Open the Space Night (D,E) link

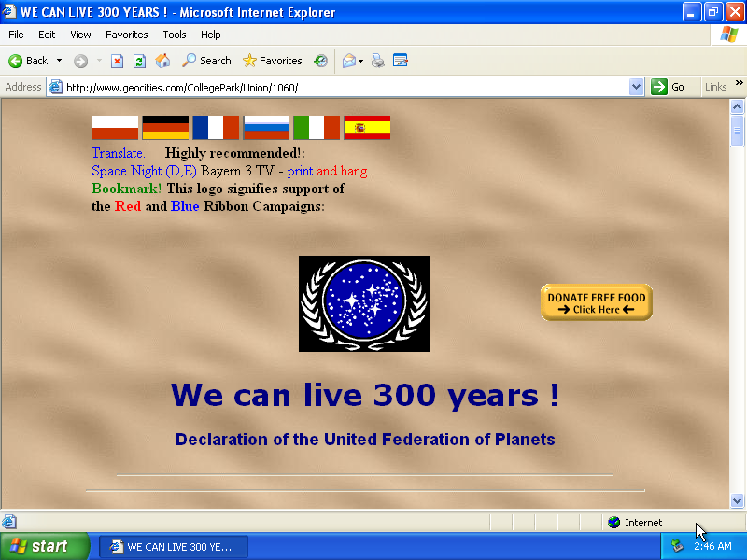(x=144, y=171)
